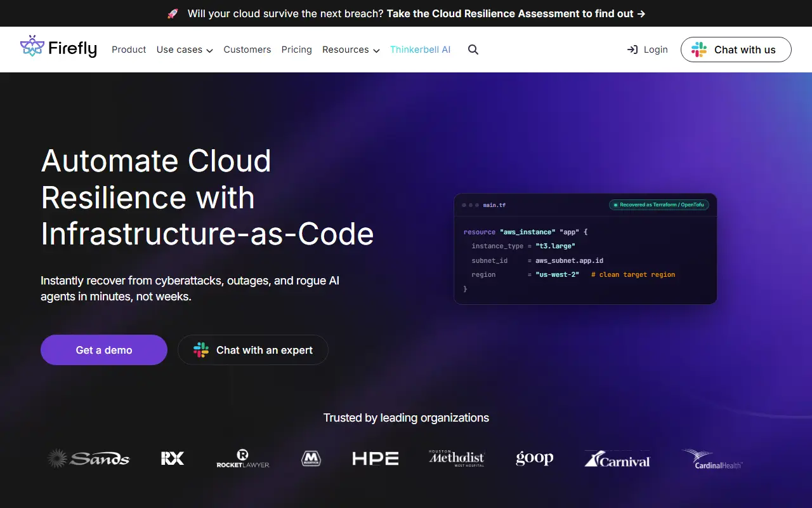Go to the Customers page
Image resolution: width=812 pixels, height=508 pixels.
[x=247, y=50]
